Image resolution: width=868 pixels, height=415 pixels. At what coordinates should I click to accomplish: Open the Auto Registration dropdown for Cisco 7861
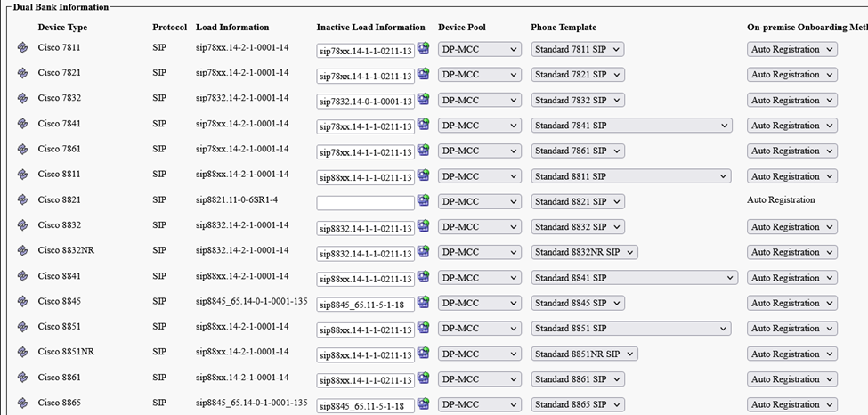point(791,151)
